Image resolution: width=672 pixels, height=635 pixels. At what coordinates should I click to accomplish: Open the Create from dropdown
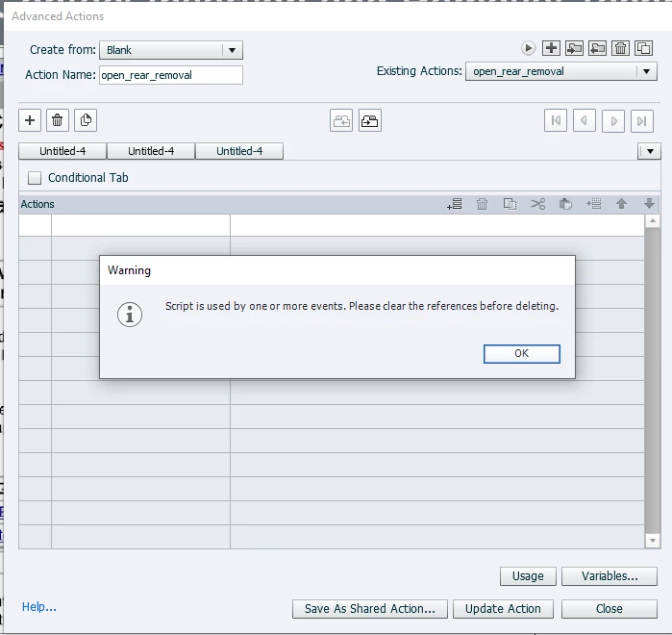click(232, 50)
